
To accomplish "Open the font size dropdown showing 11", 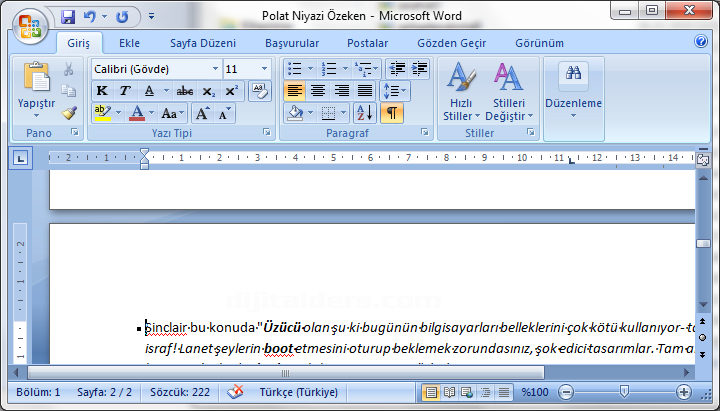I will coord(264,69).
